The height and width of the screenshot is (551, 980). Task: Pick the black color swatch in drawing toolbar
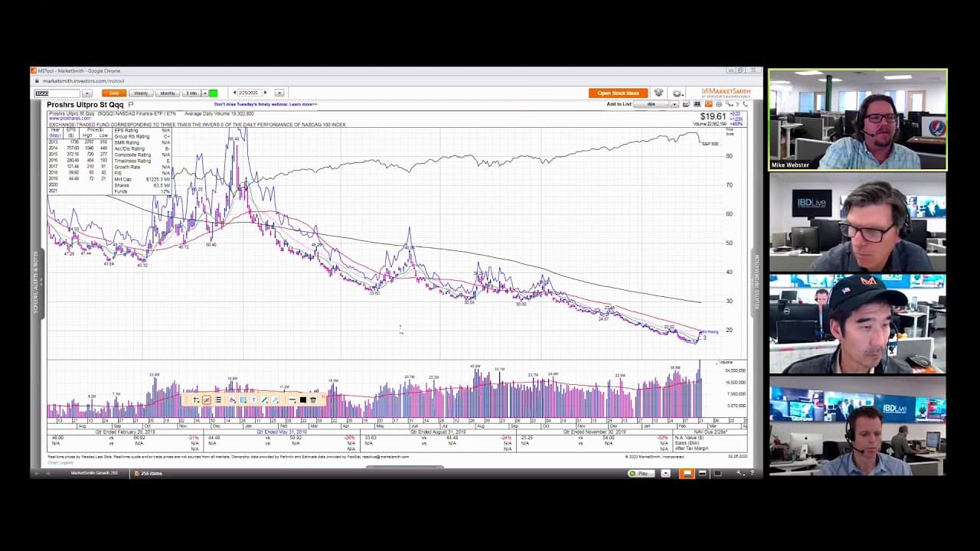pos(303,400)
